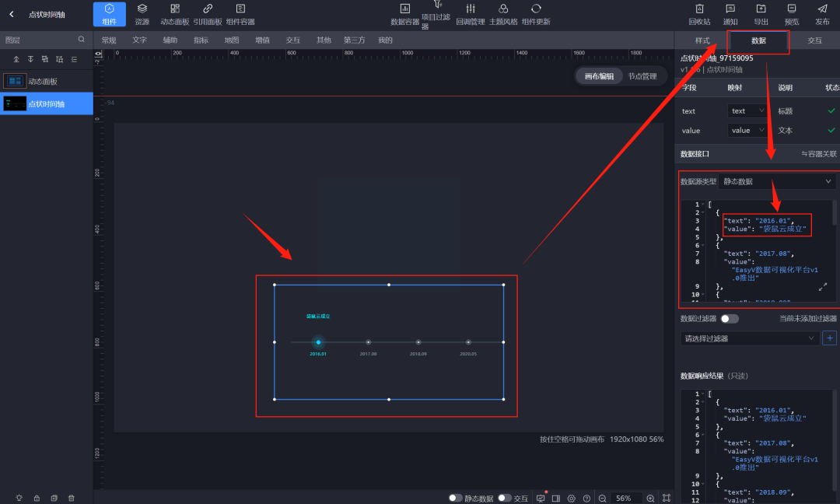Image resolution: width=840 pixels, height=504 pixels.
Task: Open the 资源 resources panel
Action: (142, 15)
